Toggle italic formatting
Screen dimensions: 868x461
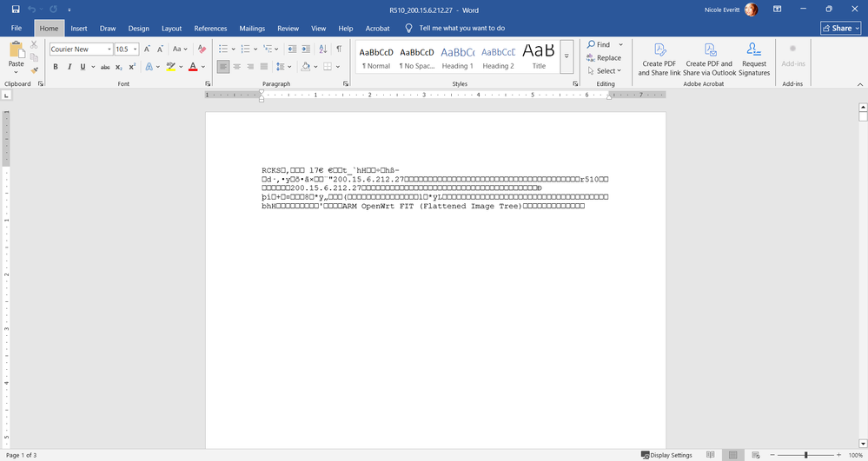tap(70, 67)
